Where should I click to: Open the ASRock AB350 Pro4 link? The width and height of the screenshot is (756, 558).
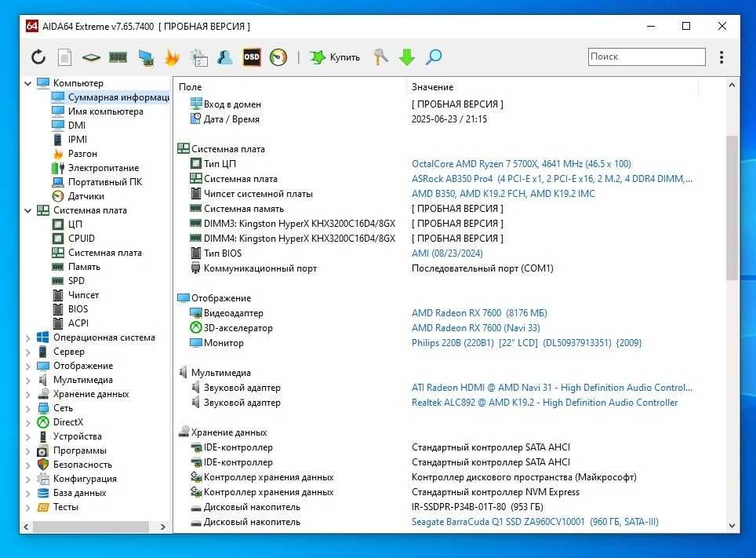pyautogui.click(x=551, y=179)
